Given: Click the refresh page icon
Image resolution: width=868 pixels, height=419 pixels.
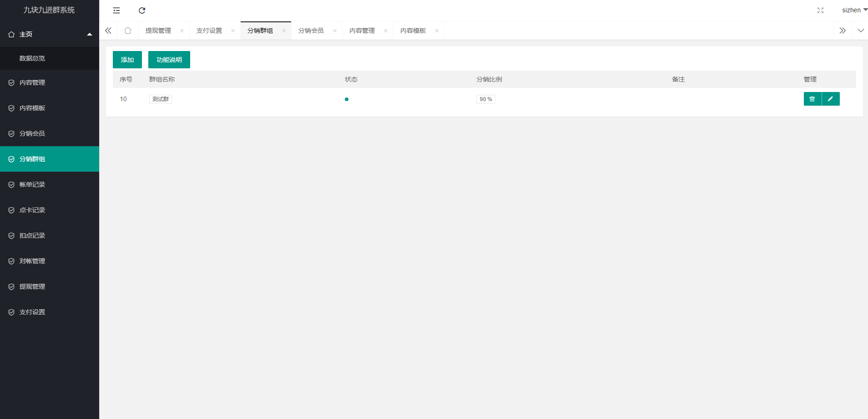Looking at the screenshot, I should tap(142, 10).
